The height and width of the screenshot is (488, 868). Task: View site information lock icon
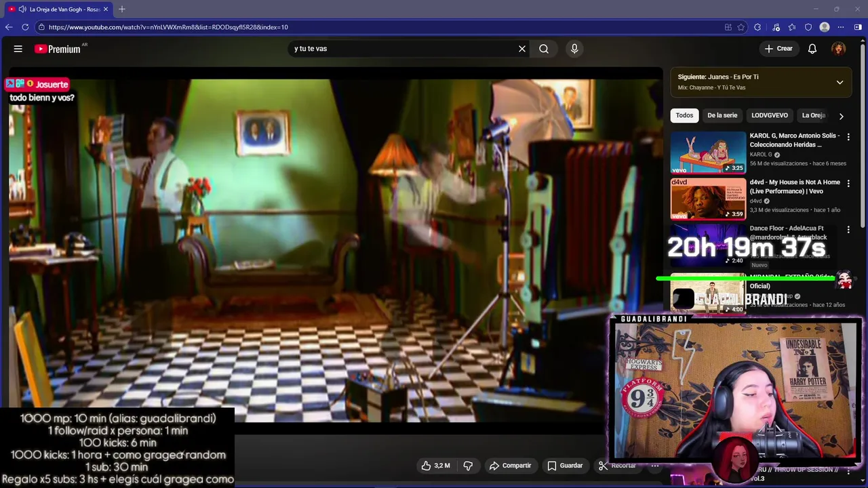(41, 27)
